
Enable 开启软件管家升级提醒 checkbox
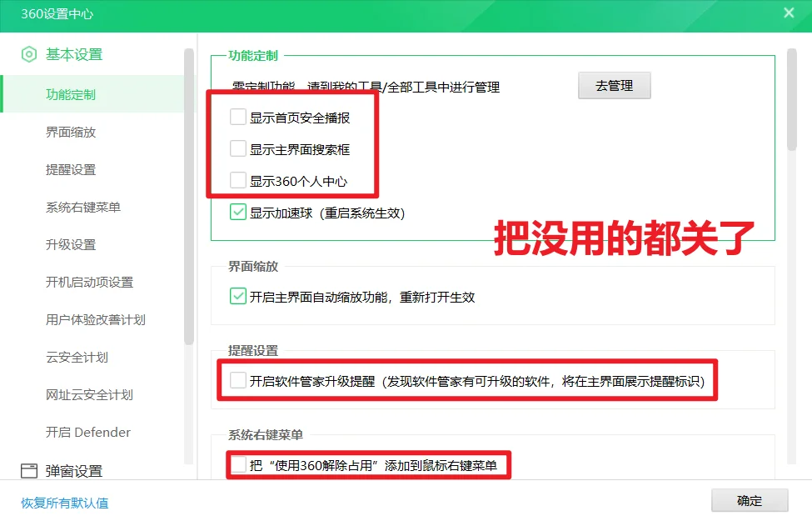pos(237,380)
